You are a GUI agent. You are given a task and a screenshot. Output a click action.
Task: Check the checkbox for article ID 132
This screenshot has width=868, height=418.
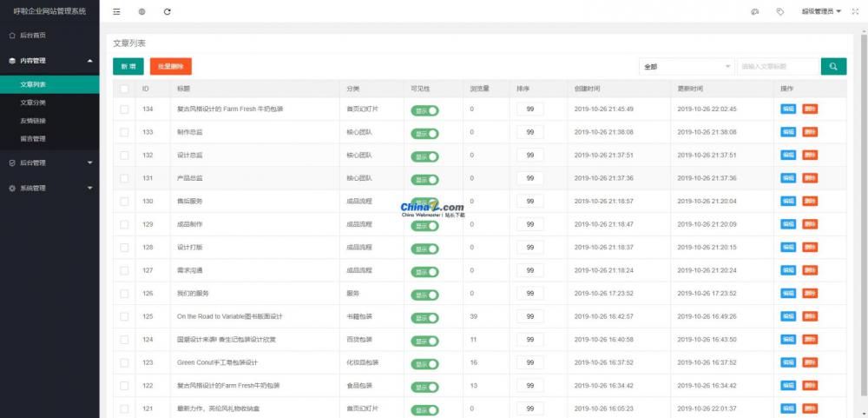click(124, 156)
